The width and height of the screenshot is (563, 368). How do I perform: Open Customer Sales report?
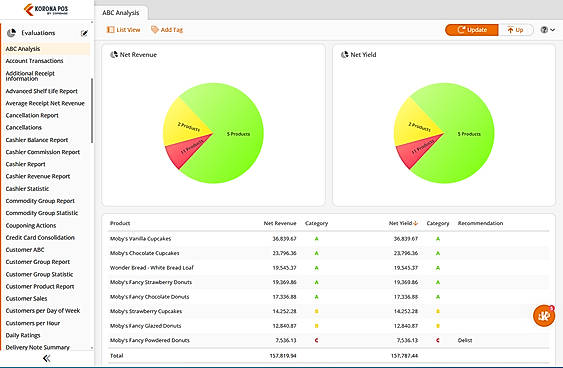(x=26, y=299)
